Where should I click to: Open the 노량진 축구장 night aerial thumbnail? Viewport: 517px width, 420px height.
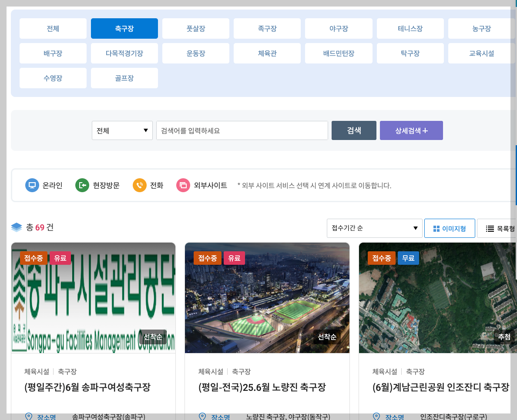coord(267,298)
